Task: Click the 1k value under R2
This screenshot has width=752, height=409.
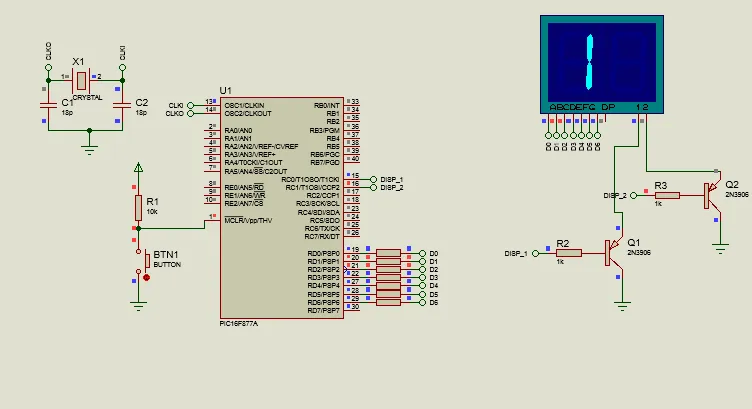Action: [560, 262]
